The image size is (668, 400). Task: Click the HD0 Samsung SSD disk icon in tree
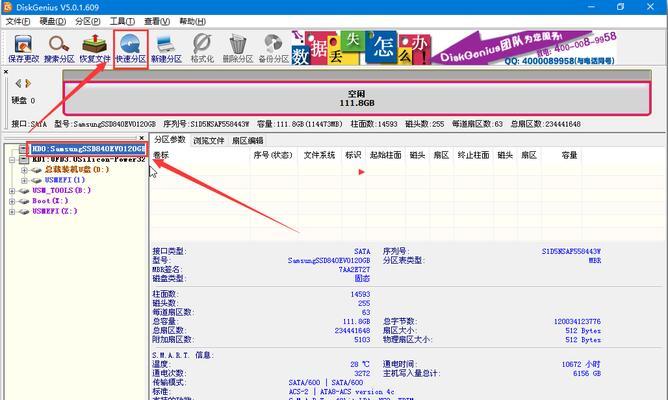pyautogui.click(x=24, y=149)
